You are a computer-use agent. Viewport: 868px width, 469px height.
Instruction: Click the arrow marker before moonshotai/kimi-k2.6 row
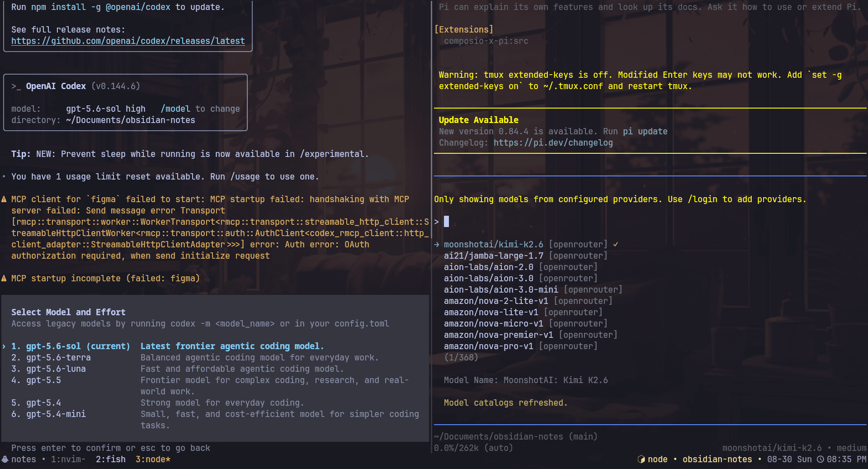(437, 245)
